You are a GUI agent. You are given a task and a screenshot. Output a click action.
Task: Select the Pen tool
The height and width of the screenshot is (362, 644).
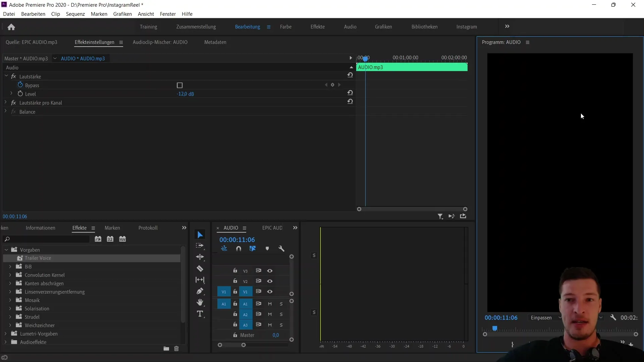[200, 291]
